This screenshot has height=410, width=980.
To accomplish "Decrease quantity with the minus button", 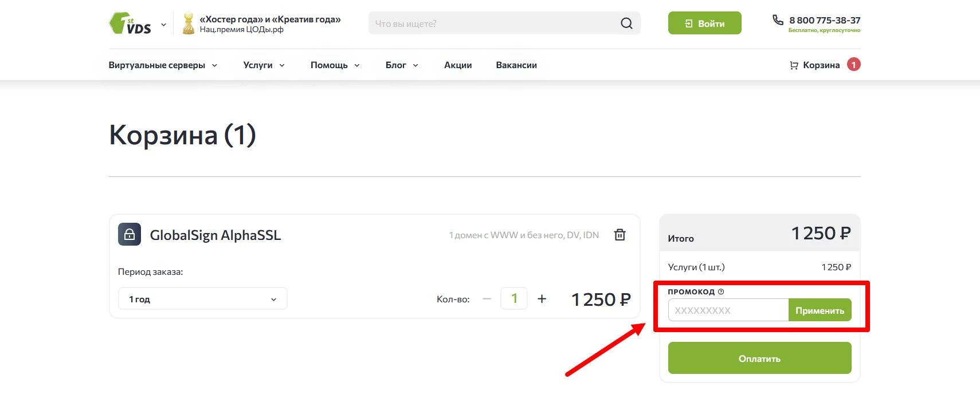I will (x=487, y=299).
